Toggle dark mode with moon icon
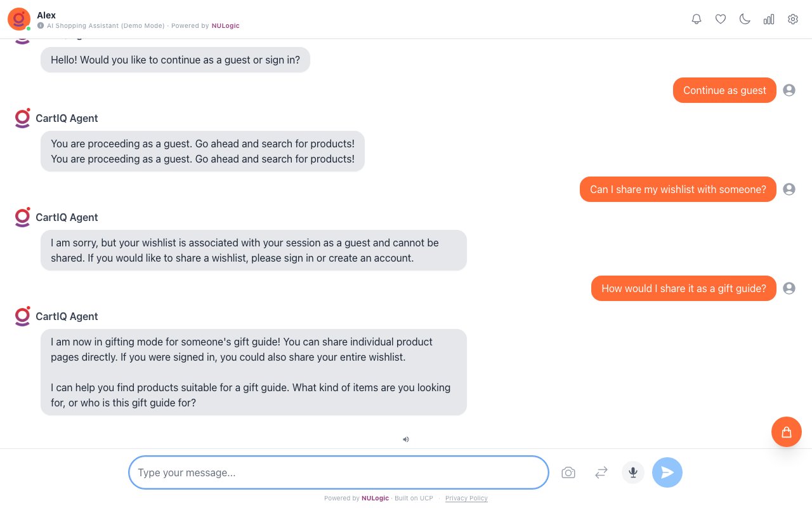Image resolution: width=812 pixels, height=508 pixels. tap(745, 19)
